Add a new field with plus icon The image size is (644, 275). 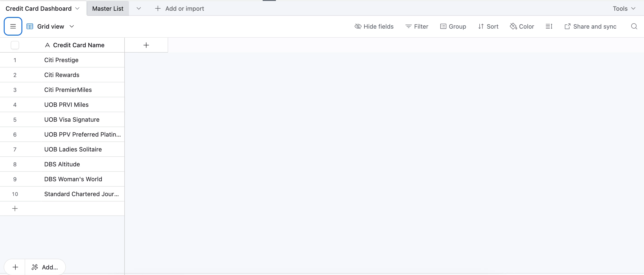[x=146, y=45]
